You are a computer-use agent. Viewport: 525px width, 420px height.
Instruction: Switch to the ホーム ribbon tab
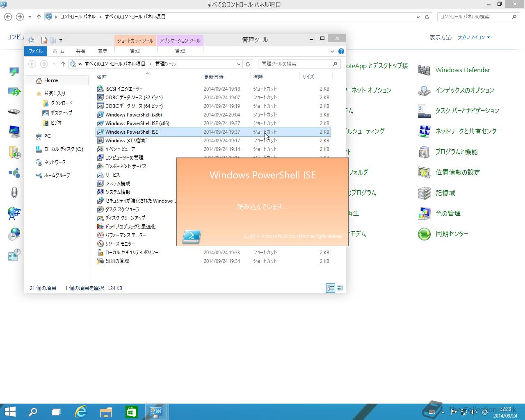tap(58, 51)
